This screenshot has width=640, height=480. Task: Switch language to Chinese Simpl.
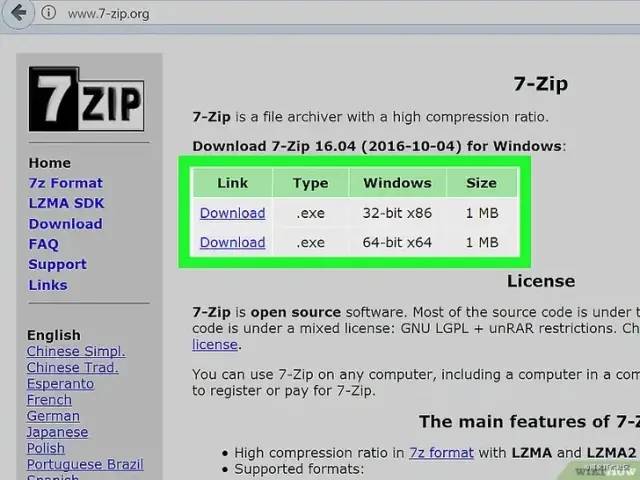[x=76, y=351]
